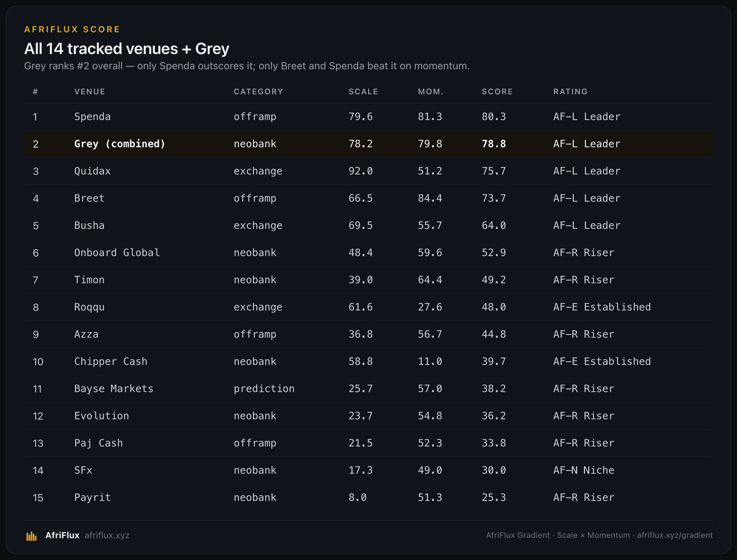Click the MOM. column header
737x560 pixels.
coord(431,91)
